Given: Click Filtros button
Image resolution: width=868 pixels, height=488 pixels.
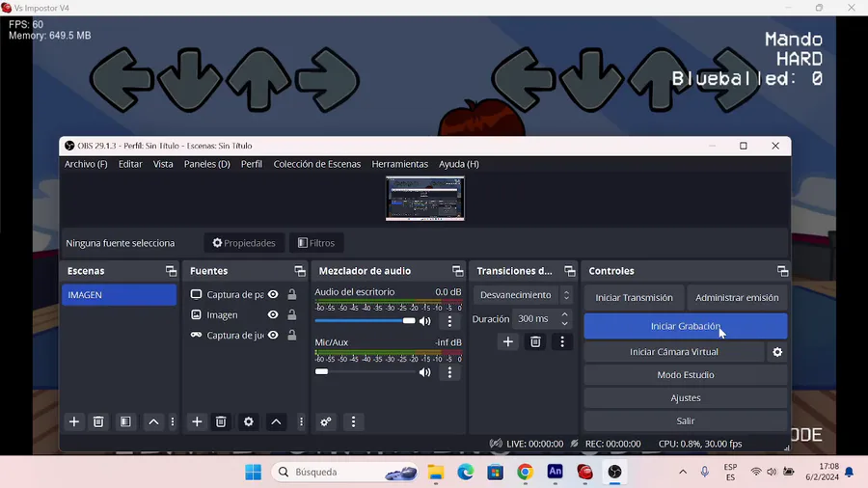Looking at the screenshot, I should (316, 243).
